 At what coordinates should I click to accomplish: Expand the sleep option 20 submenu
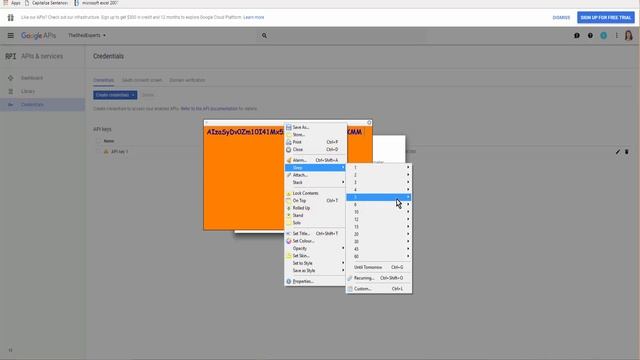coord(379,234)
